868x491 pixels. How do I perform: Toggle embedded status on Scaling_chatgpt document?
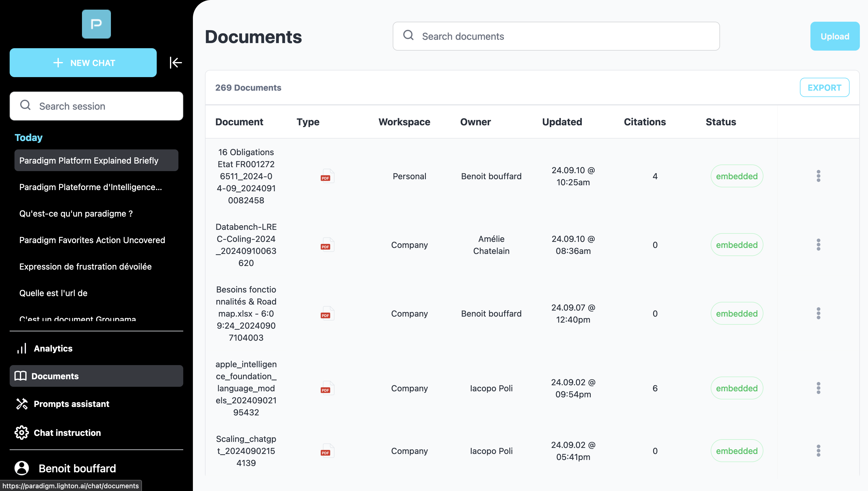tap(736, 451)
